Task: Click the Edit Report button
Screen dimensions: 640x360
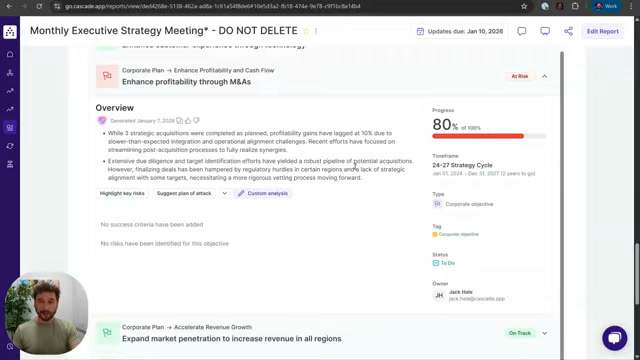Action: (602, 31)
